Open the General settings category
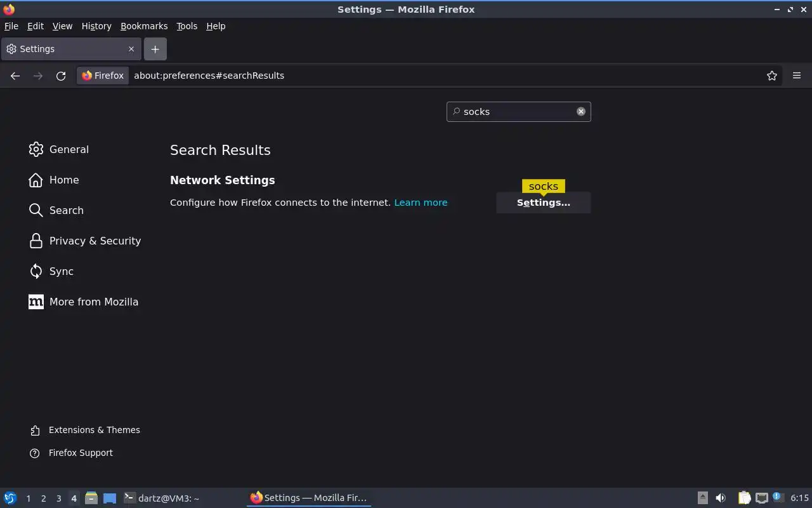Viewport: 812px width, 508px height. [x=59, y=149]
